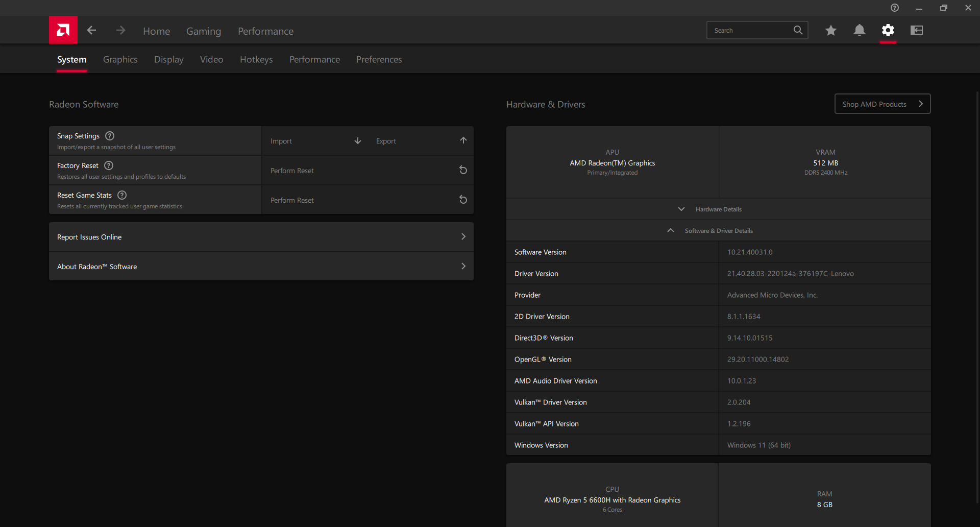Open the help question mark icon

click(895, 8)
